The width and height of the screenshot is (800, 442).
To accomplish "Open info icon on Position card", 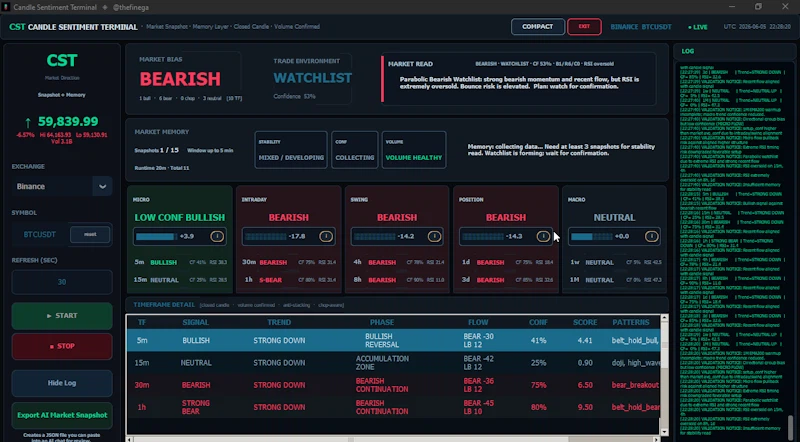I will 543,236.
